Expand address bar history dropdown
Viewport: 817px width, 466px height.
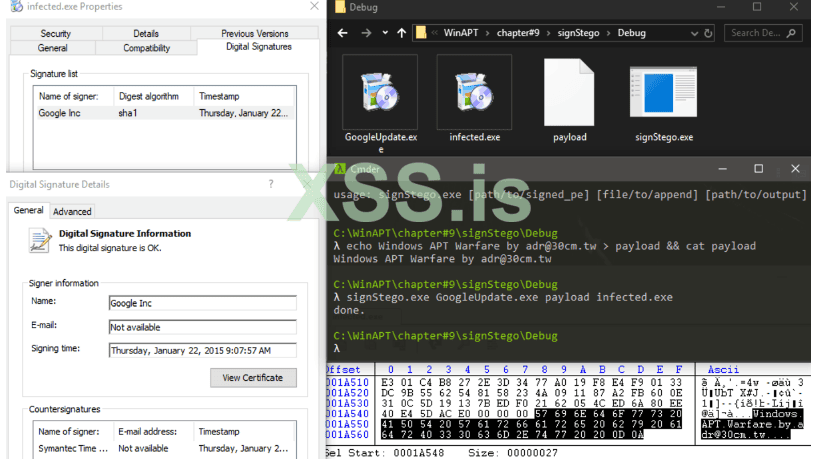click(694, 33)
